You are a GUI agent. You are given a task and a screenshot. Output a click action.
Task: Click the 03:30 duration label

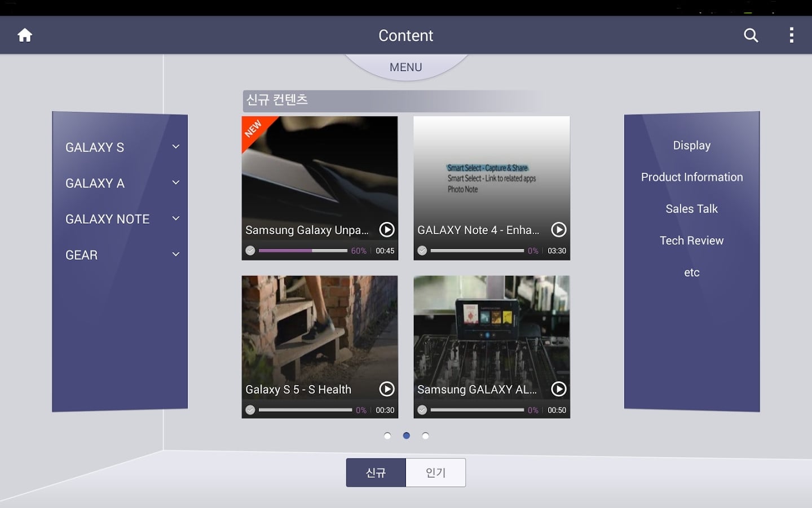click(x=557, y=251)
